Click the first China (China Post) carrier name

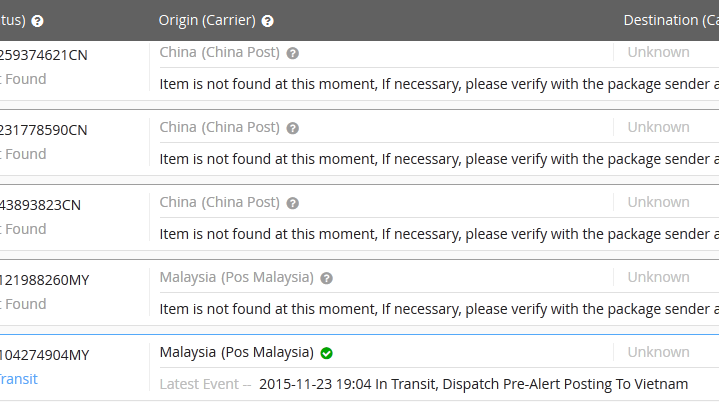click(219, 52)
